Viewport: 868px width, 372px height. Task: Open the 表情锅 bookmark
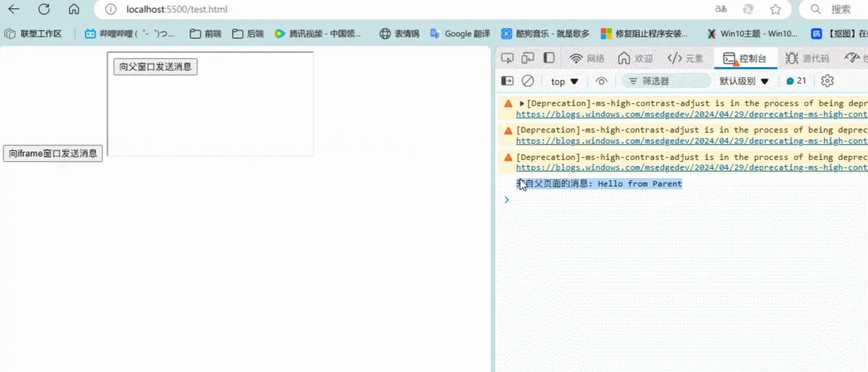(x=399, y=33)
